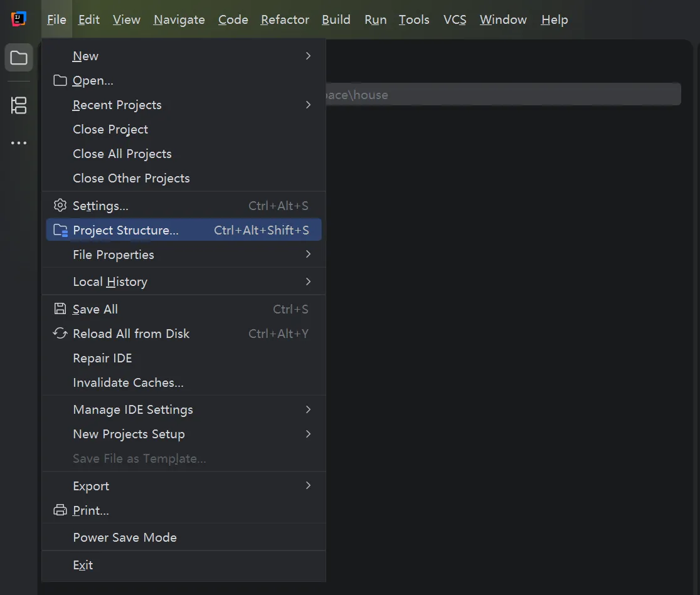The height and width of the screenshot is (595, 700).
Task: Open the Window menu
Action: [503, 19]
